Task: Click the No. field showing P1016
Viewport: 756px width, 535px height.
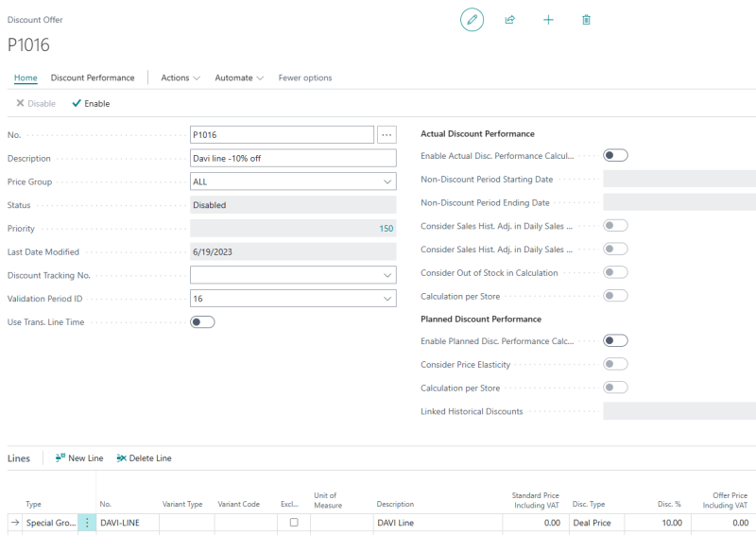Action: pos(282,135)
